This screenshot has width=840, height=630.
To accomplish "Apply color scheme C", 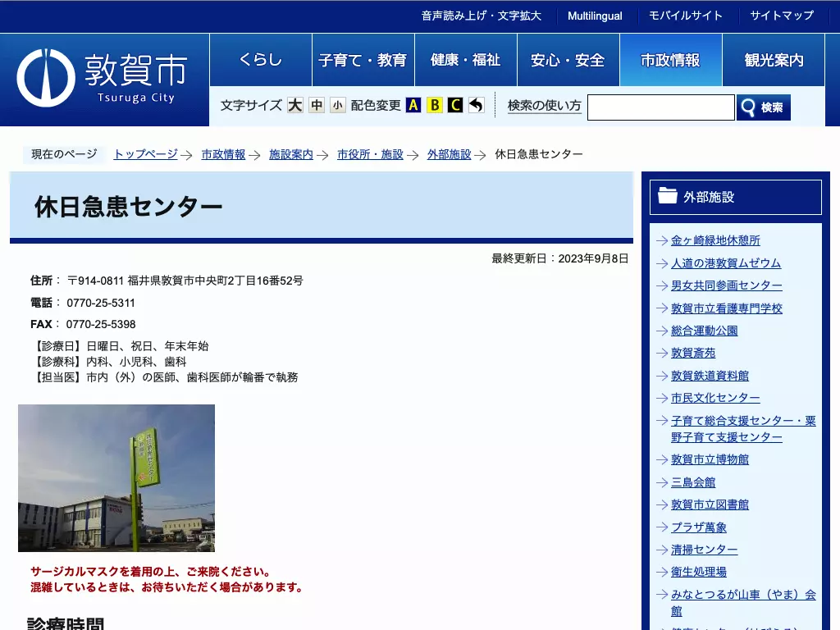I will (x=455, y=105).
